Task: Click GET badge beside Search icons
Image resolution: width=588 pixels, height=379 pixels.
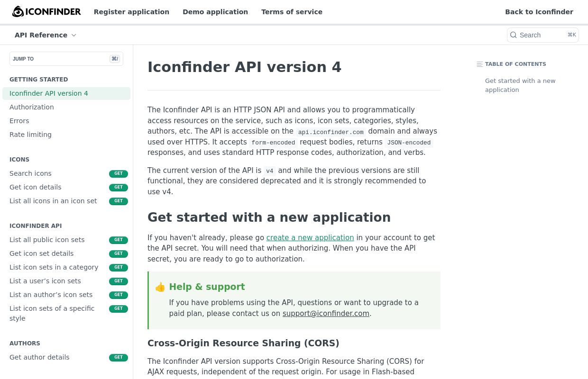Action: coord(119,174)
